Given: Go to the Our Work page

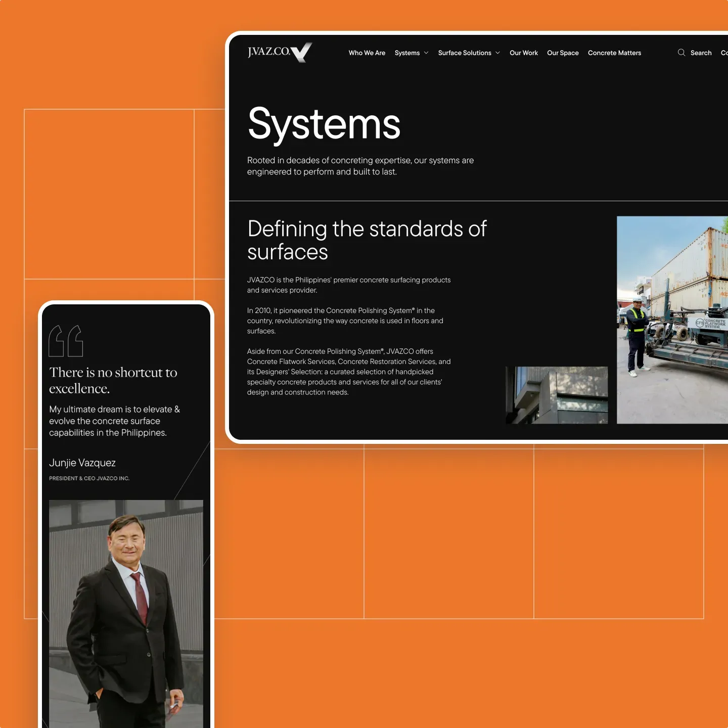Looking at the screenshot, I should pos(523,53).
